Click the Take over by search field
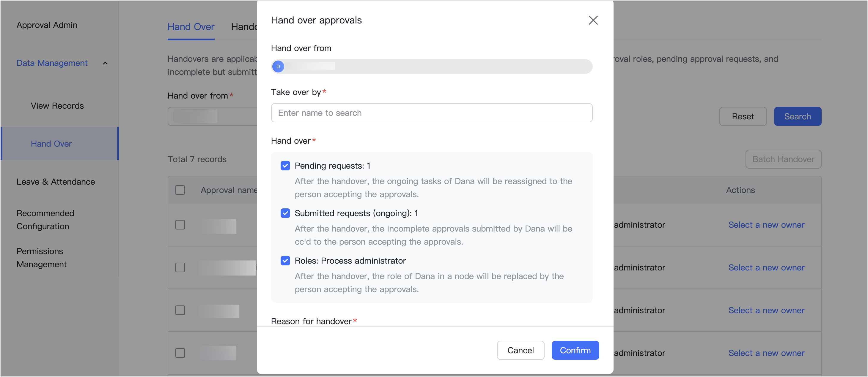The width and height of the screenshot is (868, 377). pyautogui.click(x=431, y=113)
